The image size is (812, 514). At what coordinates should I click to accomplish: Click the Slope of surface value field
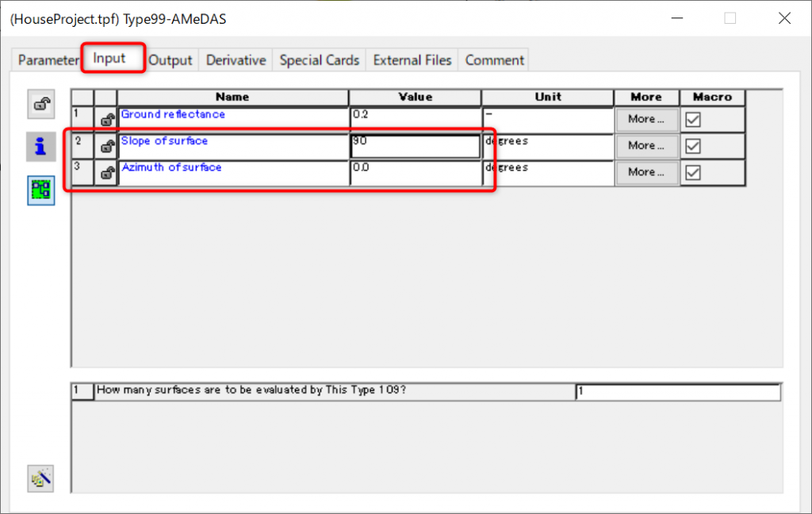[415, 147]
